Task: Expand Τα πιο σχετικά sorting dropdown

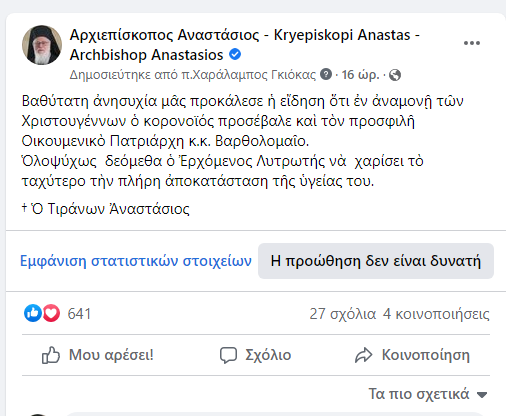Action: 428,394
